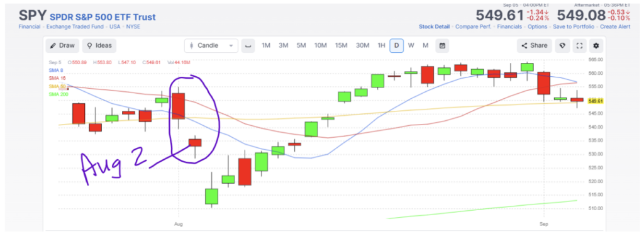
Task: Click the Aug label on time axis
Action: [178, 225]
